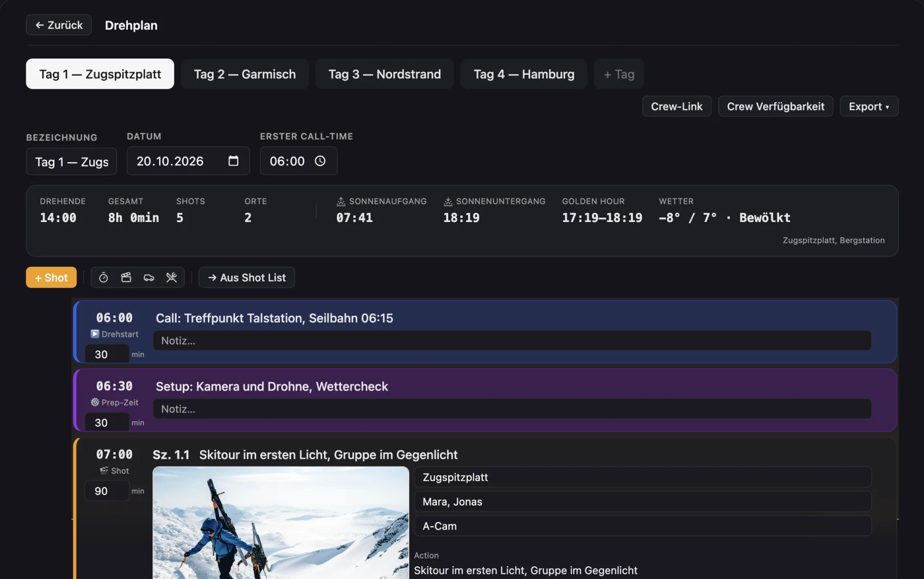924x579 pixels.
Task: Open calendar picker in Datum field
Action: [x=233, y=161]
